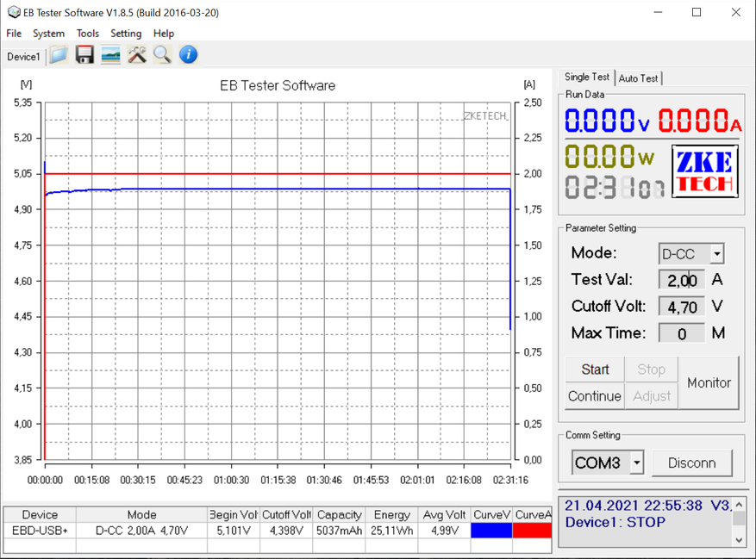Click the Device1: STOP log line

[x=615, y=522]
